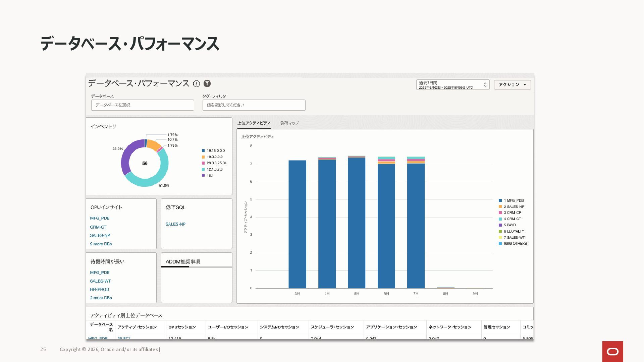The image size is (644, 362).
Task: Switch to the 負荷マップ tab
Action: coord(289,123)
